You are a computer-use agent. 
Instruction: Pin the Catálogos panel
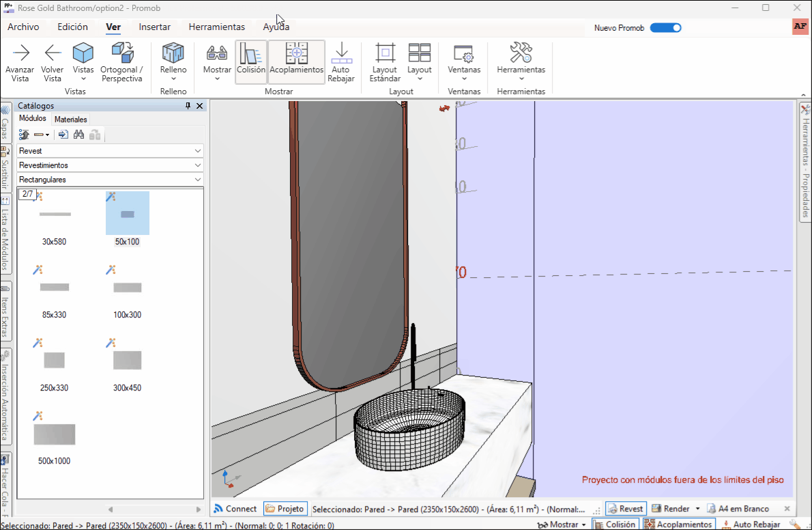point(188,106)
